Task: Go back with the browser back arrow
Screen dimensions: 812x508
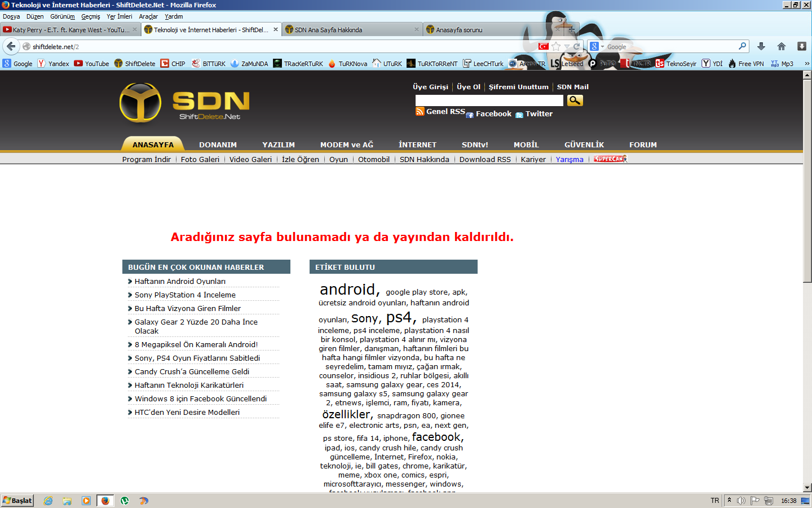Action: [x=11, y=46]
